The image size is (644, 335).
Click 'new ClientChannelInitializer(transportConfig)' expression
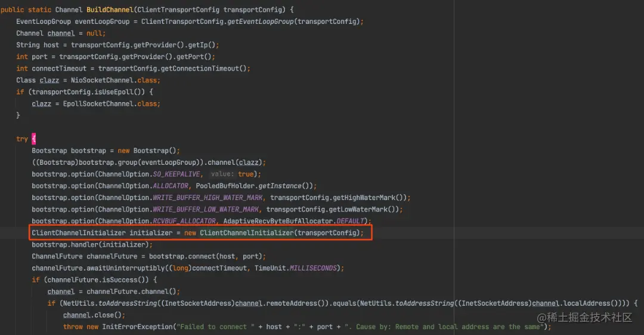[x=272, y=233]
